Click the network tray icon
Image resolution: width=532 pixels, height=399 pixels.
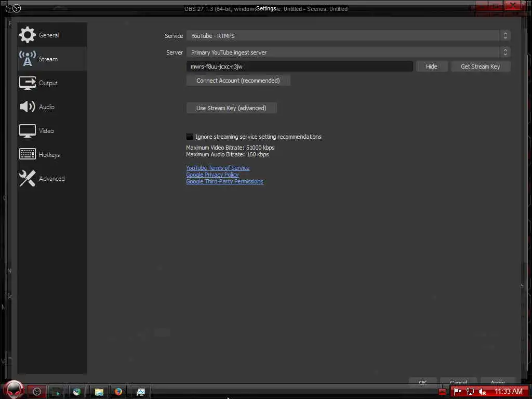tap(470, 392)
